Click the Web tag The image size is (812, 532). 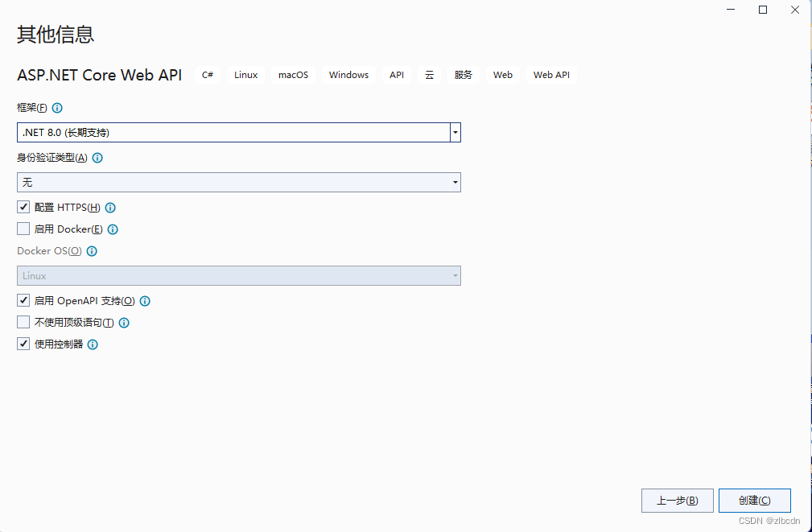503,75
